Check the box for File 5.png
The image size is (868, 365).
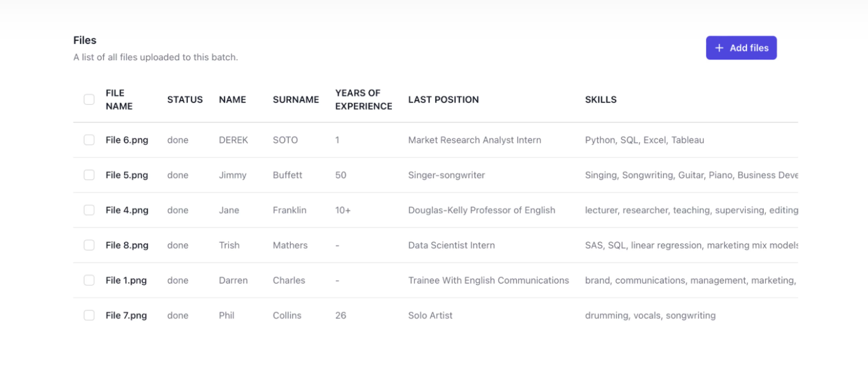click(x=89, y=175)
